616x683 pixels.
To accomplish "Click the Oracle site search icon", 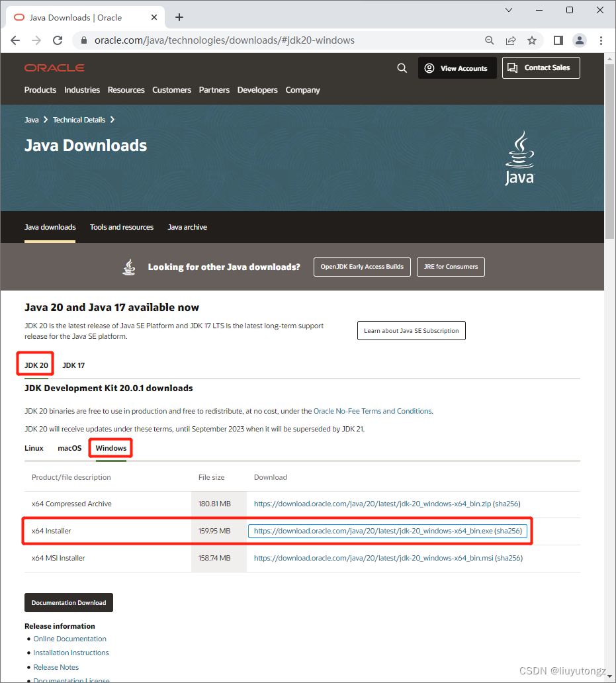I will click(402, 68).
